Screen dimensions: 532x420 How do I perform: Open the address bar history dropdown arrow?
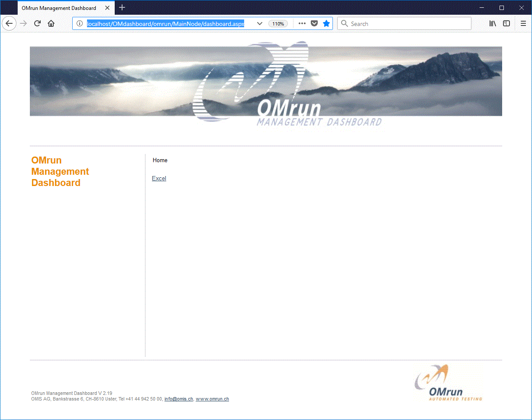259,24
